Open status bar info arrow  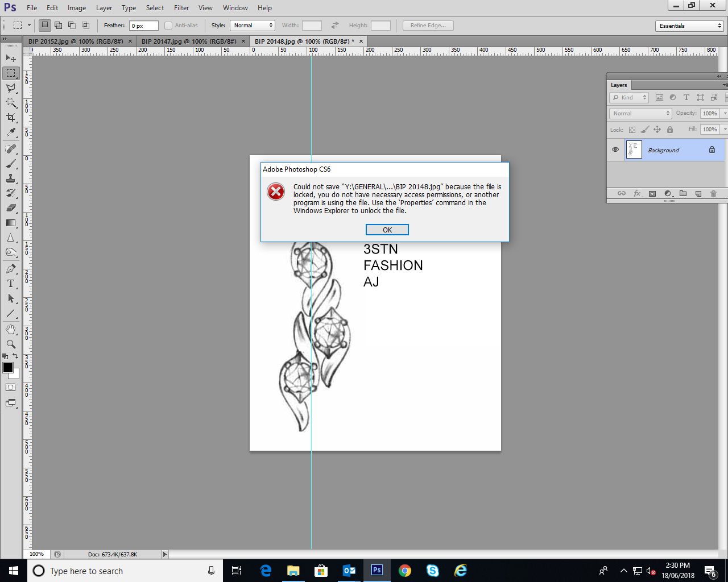pos(165,554)
